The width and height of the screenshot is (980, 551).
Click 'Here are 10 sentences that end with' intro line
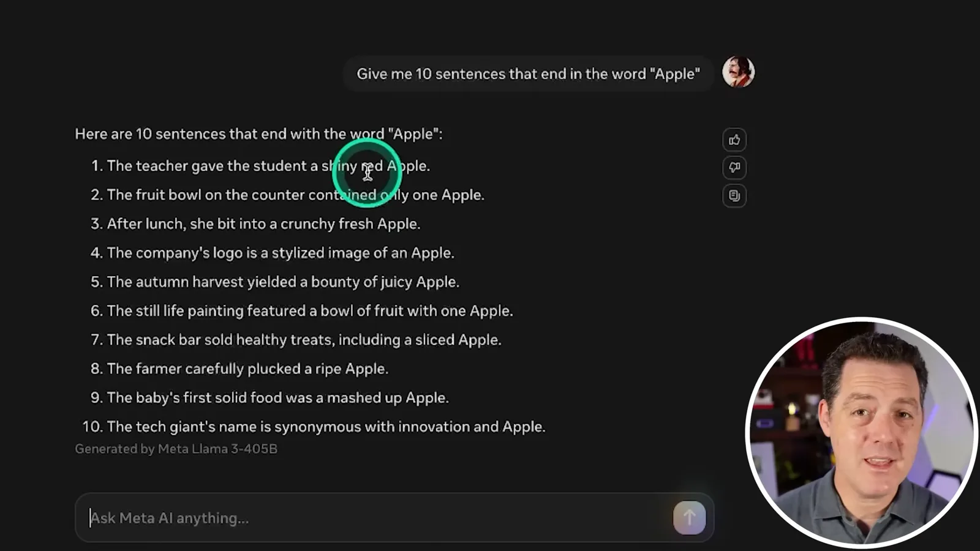click(258, 134)
